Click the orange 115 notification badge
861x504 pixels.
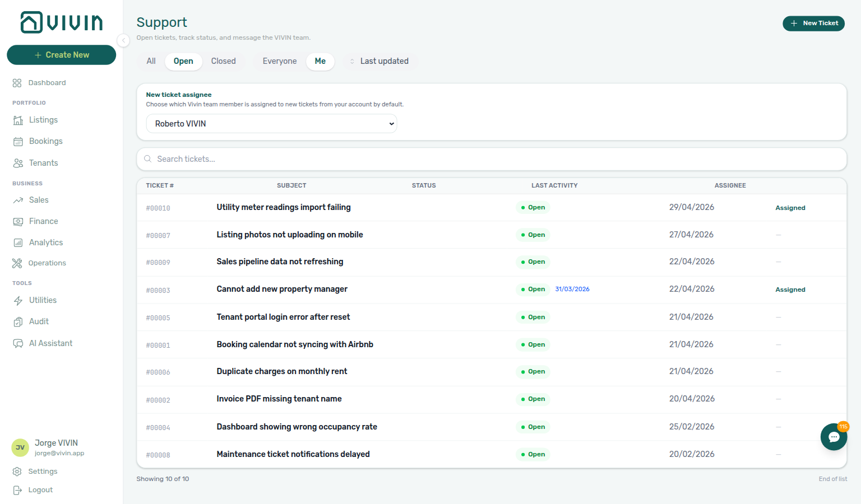click(x=843, y=427)
